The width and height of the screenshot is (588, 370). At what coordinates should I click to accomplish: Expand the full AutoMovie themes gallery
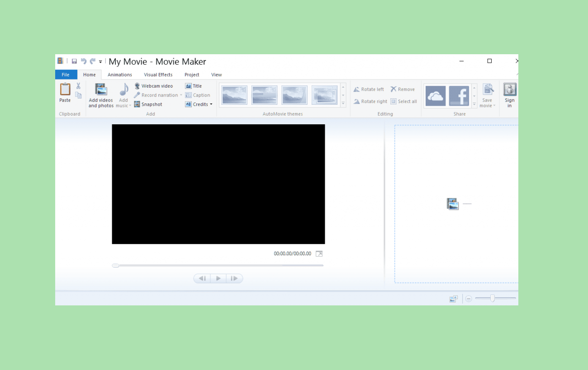point(343,103)
